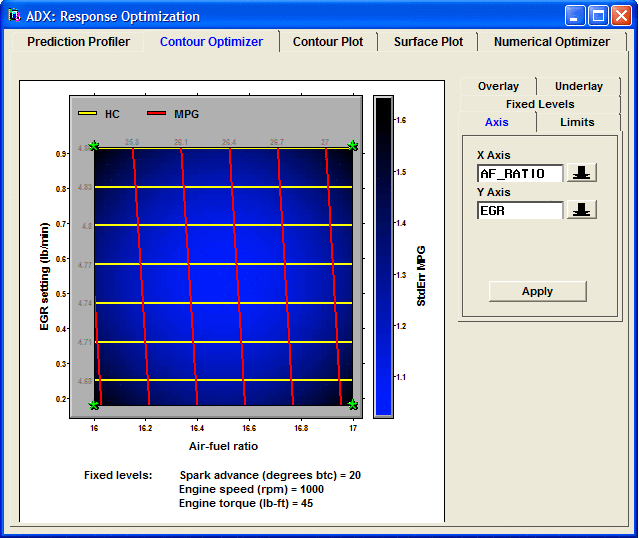The width and height of the screenshot is (639, 538).
Task: Click the red MPG legend swatch
Action: coord(156,113)
